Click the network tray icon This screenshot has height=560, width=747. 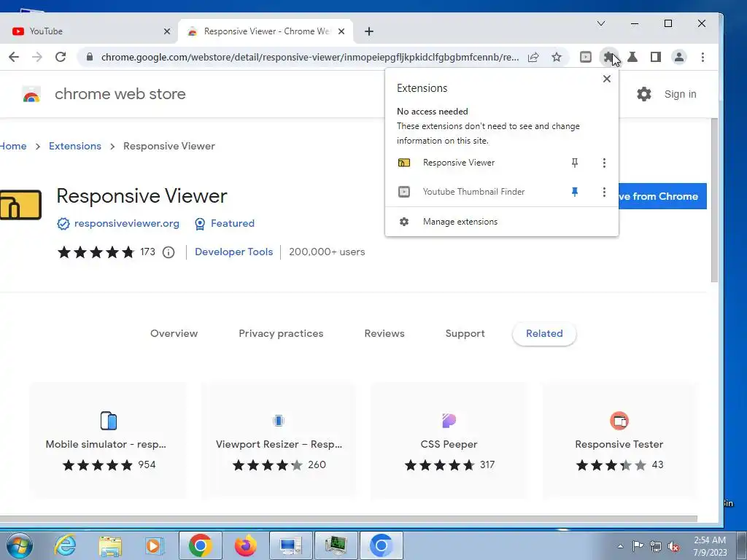(x=656, y=546)
